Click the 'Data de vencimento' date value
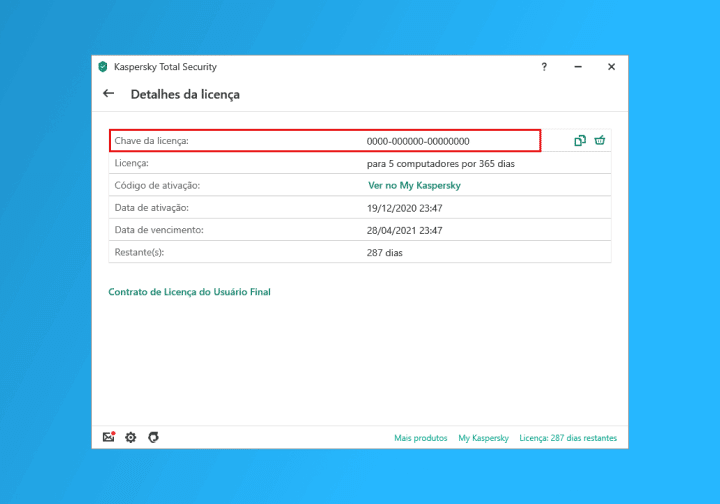The width and height of the screenshot is (720, 504). point(404,230)
